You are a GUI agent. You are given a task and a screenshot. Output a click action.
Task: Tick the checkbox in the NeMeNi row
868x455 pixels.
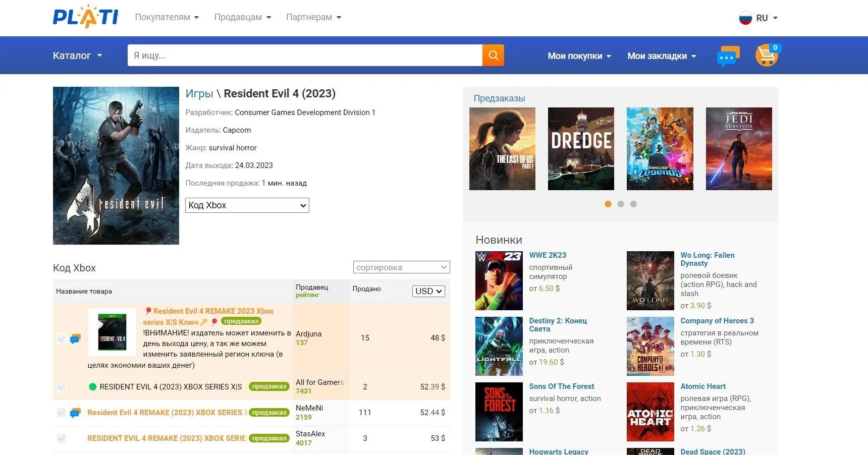pos(62,413)
